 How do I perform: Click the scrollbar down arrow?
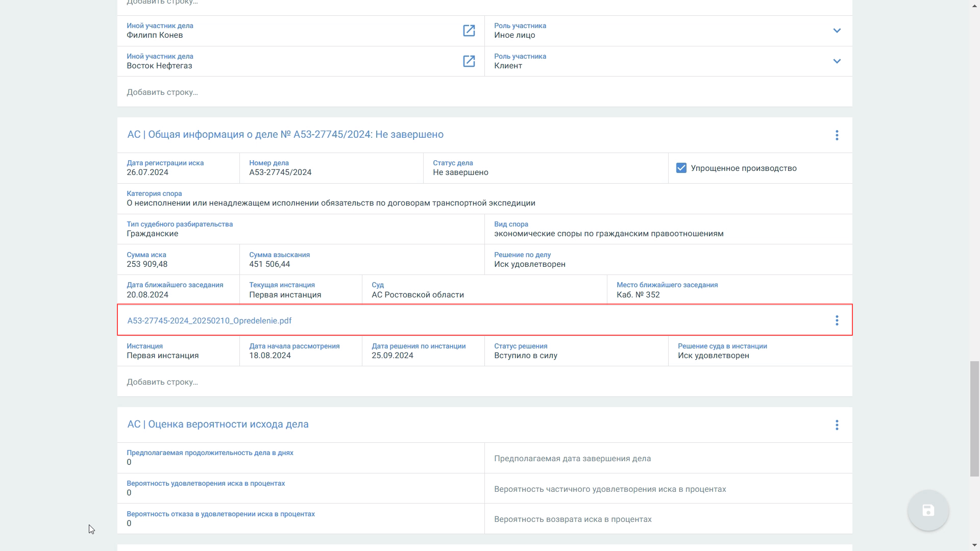974,546
